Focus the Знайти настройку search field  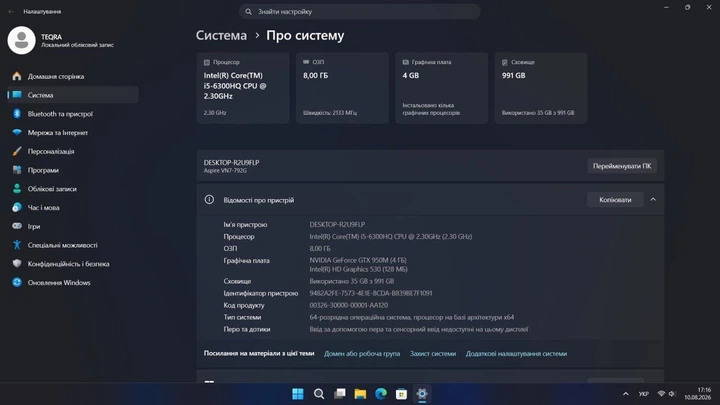(359, 11)
